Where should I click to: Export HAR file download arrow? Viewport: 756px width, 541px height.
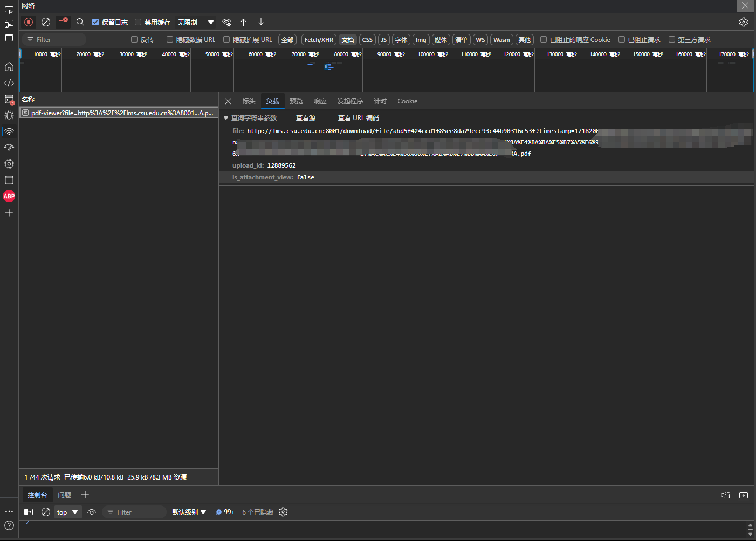pos(261,22)
